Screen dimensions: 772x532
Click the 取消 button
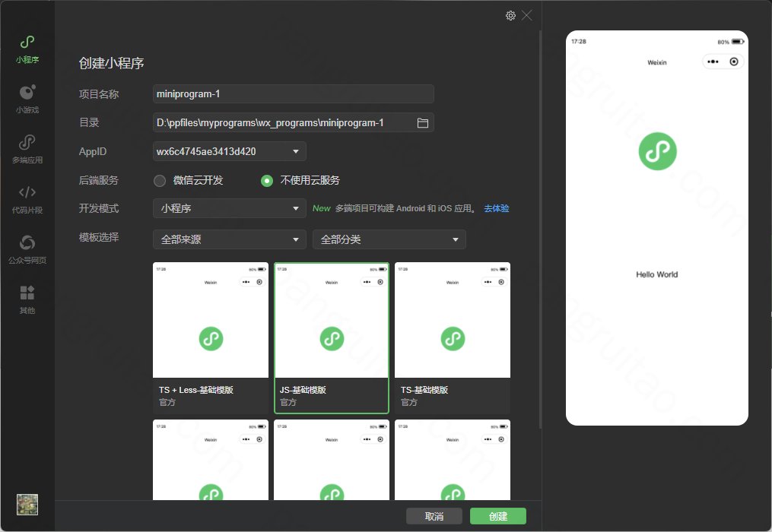[x=434, y=516]
